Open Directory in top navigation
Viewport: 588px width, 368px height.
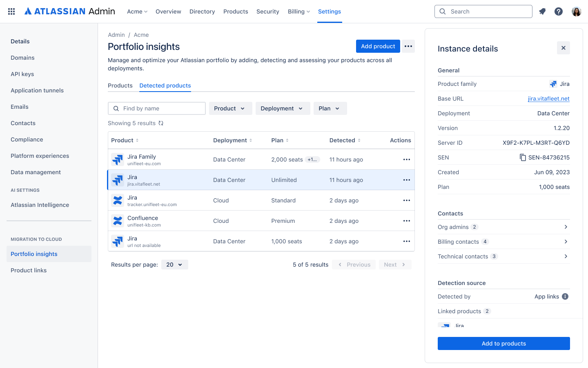202,11
